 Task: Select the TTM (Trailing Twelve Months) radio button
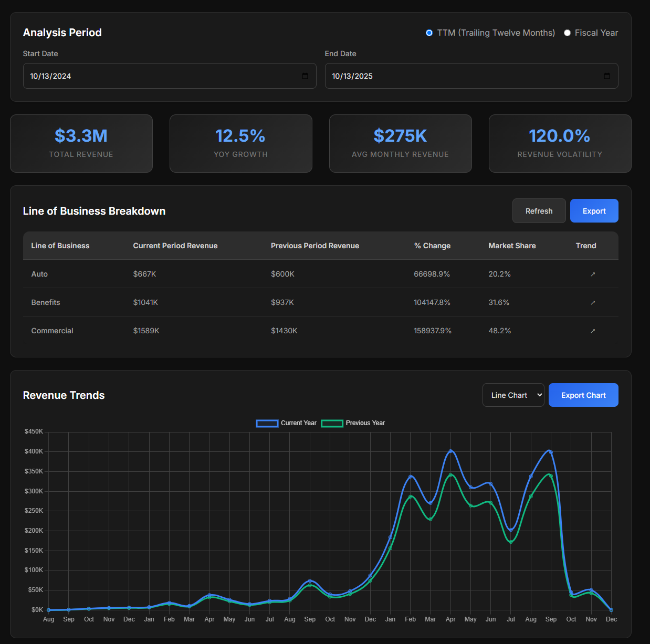429,33
